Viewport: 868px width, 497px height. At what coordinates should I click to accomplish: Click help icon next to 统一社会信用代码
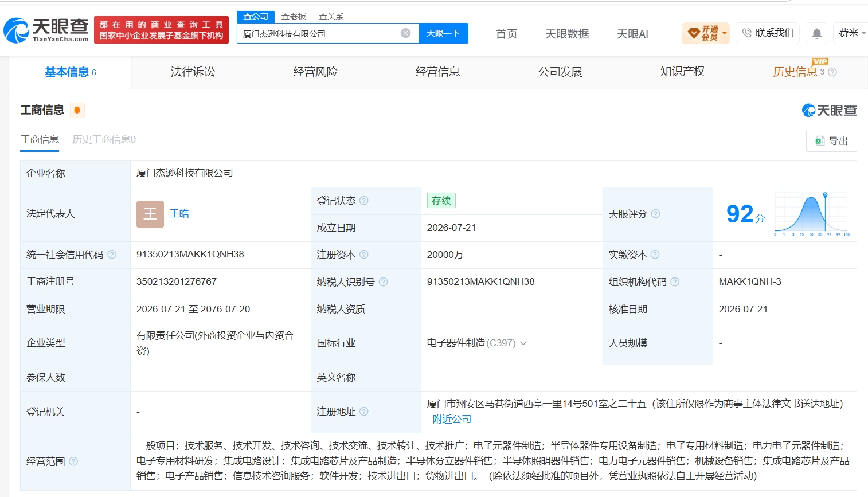[x=112, y=255]
